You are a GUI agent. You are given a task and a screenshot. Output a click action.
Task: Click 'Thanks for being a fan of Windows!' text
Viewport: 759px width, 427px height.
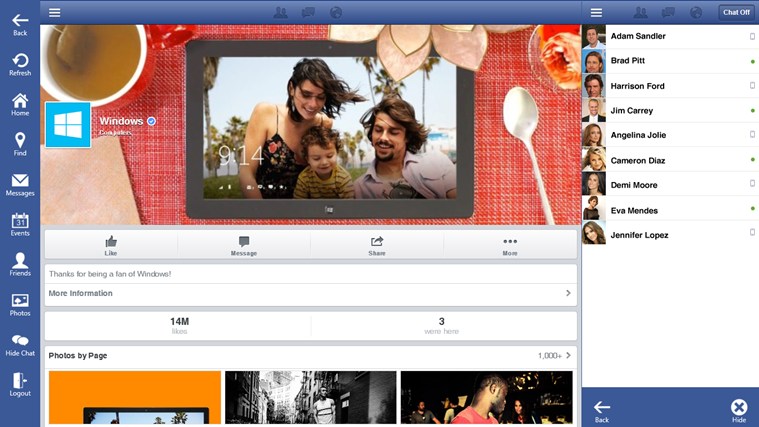pos(110,274)
